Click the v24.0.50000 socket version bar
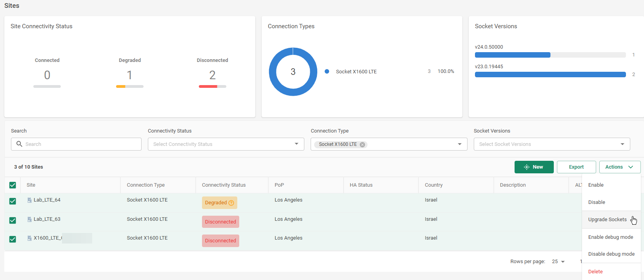 pos(512,55)
